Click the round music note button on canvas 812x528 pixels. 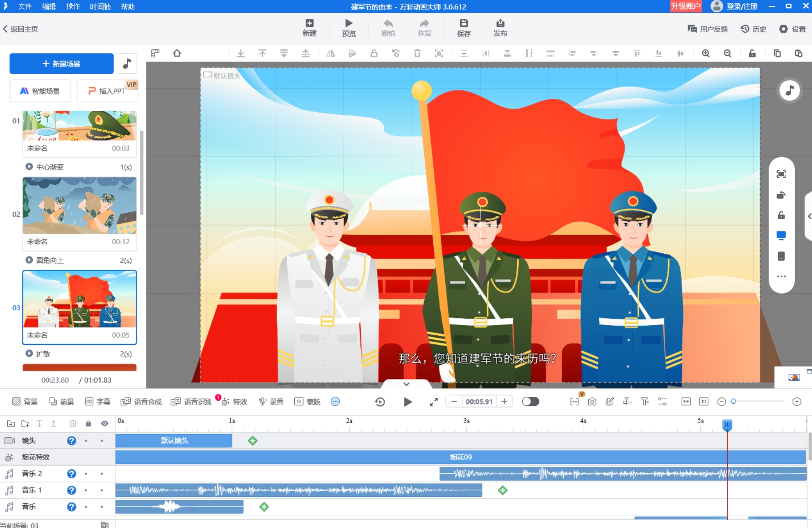click(x=790, y=90)
